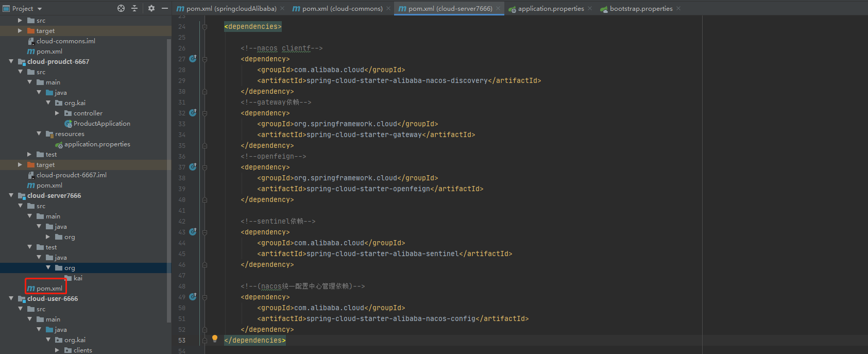The height and width of the screenshot is (354, 868).
Task: Click the spring-cloud-starter-gateway artifactId text
Action: point(364,134)
